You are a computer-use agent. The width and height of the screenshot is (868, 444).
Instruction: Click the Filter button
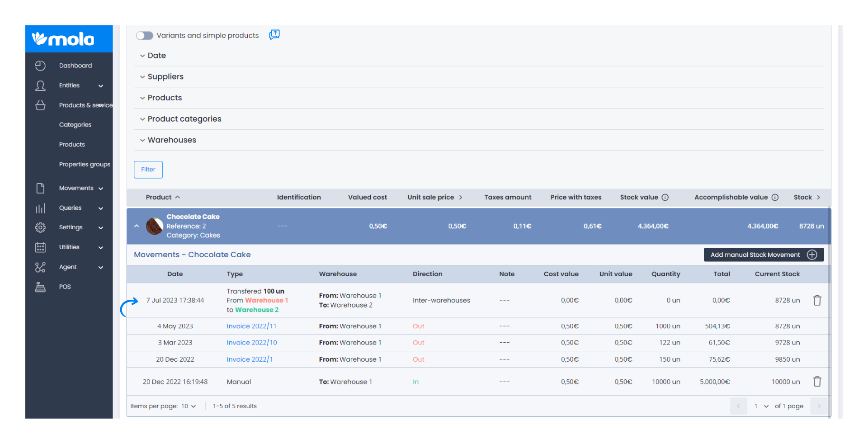[x=148, y=170]
